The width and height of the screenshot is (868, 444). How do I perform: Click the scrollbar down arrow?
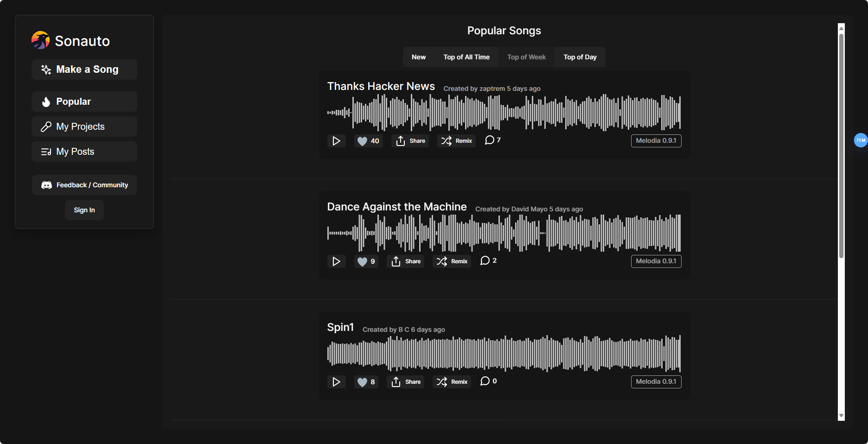[841, 416]
